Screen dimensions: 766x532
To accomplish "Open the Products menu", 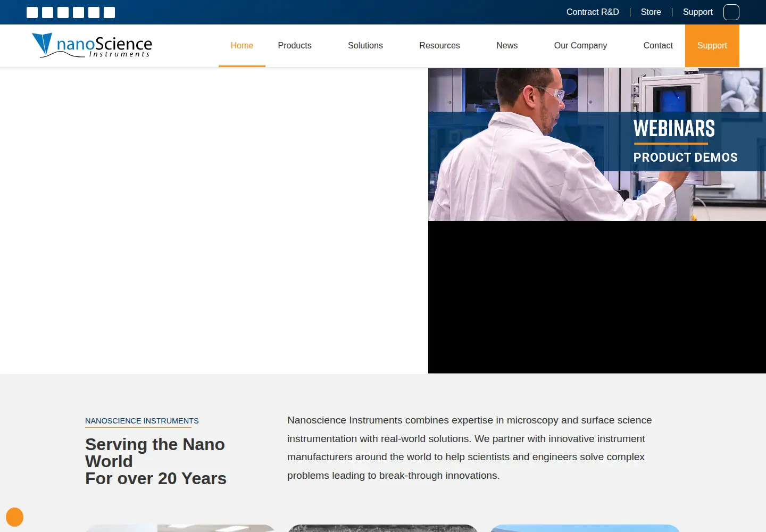I will pos(295,46).
